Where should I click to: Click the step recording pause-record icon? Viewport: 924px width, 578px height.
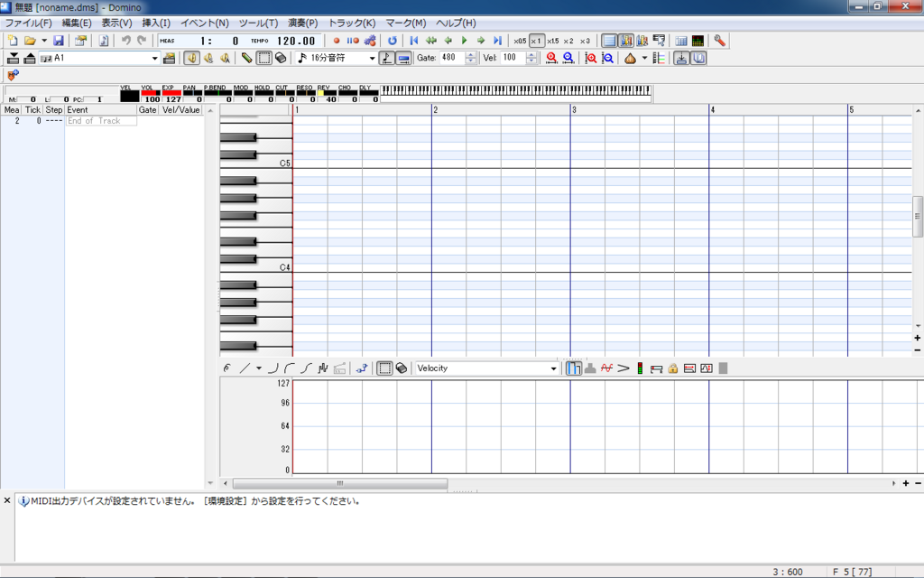[353, 41]
